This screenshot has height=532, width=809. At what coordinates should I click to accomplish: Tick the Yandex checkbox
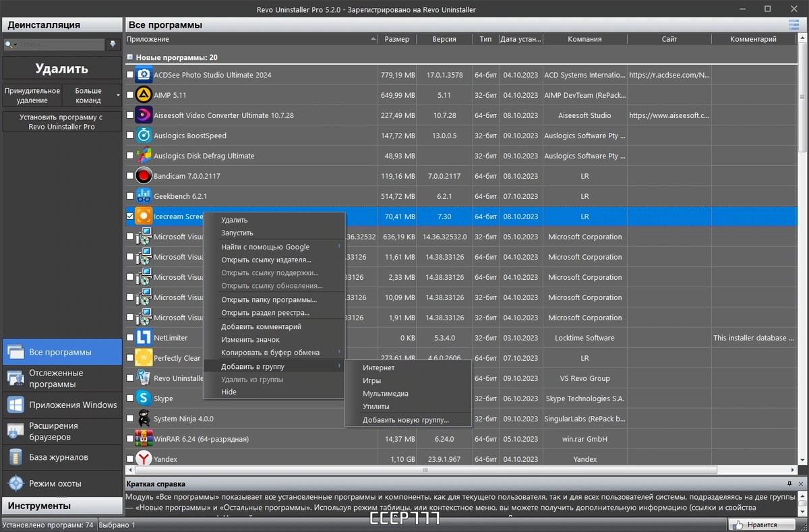(x=129, y=459)
